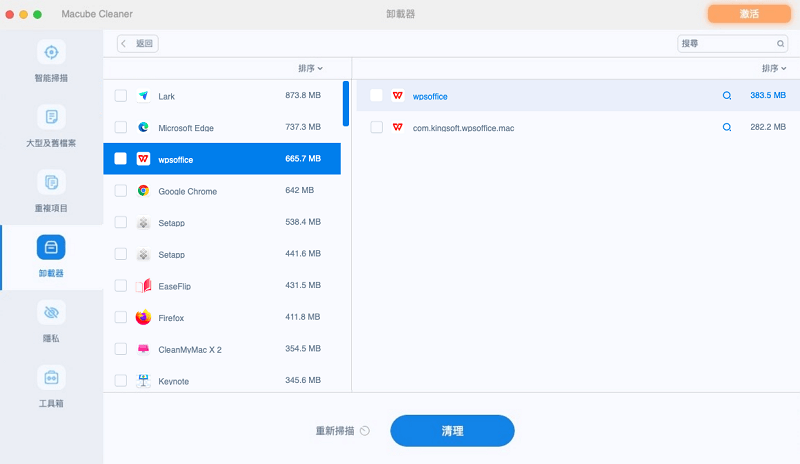Click the Google Chrome app icon
Image resolution: width=800 pixels, height=464 pixels.
coord(143,190)
